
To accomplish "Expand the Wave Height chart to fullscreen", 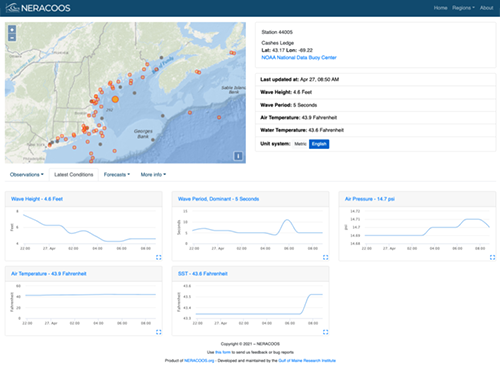I will tap(159, 257).
